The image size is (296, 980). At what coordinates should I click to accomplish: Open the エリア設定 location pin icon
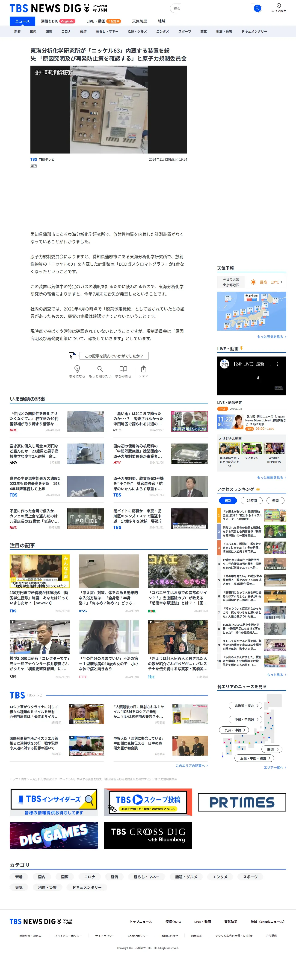click(278, 6)
